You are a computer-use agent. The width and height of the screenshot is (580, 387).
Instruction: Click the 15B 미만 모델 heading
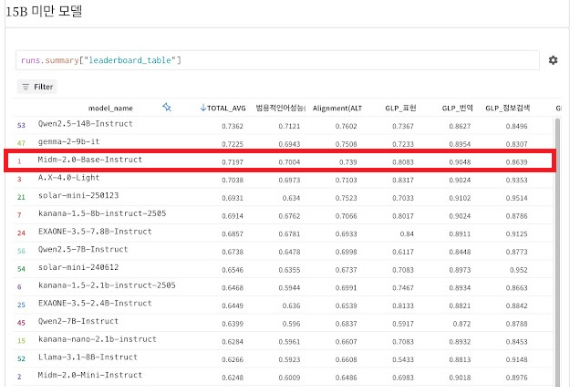[x=44, y=11]
